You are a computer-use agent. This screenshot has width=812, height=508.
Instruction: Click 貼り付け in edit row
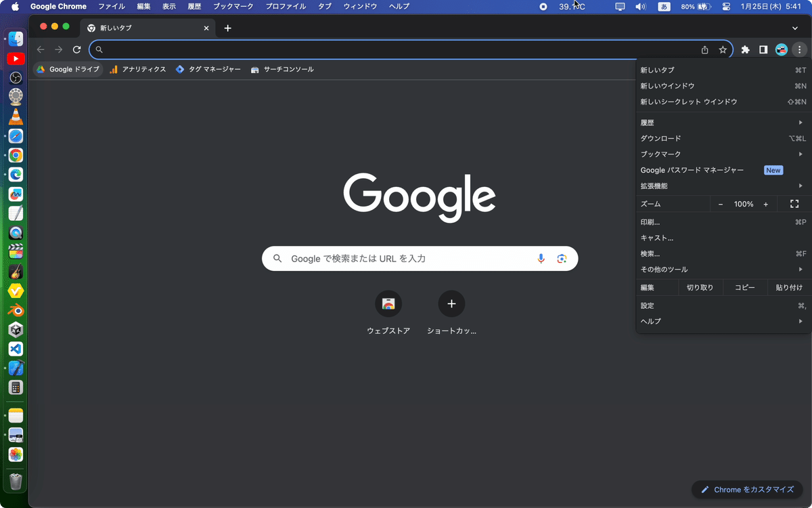[789, 287]
